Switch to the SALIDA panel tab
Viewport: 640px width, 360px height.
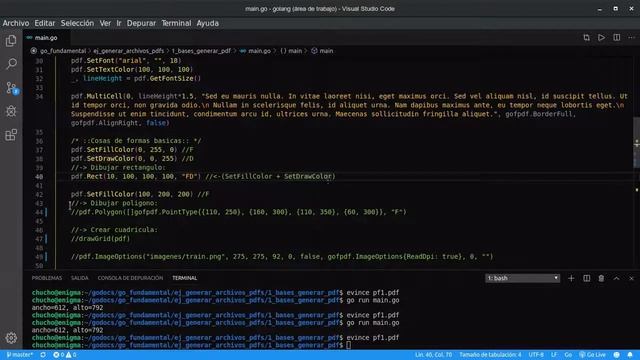[x=80, y=278]
